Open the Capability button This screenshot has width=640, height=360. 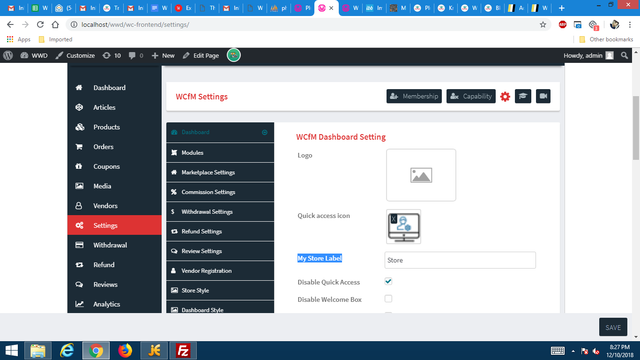point(471,96)
